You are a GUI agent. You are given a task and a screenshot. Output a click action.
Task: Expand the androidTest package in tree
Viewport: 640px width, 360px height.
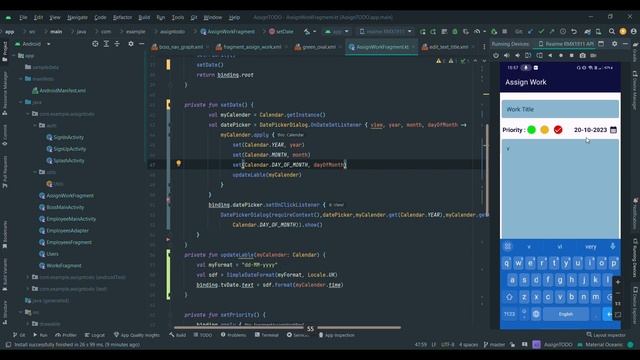coord(28,277)
